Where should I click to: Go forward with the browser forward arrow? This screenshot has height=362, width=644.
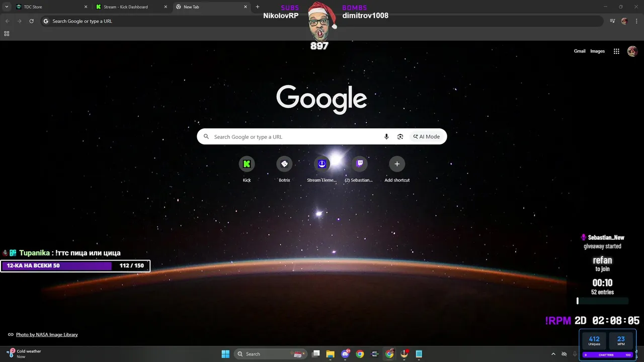click(19, 21)
